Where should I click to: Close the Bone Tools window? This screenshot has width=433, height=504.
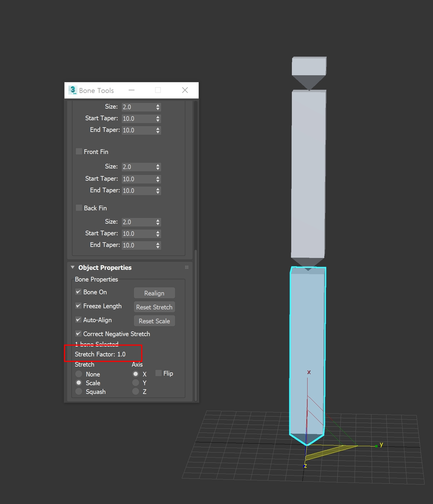185,90
